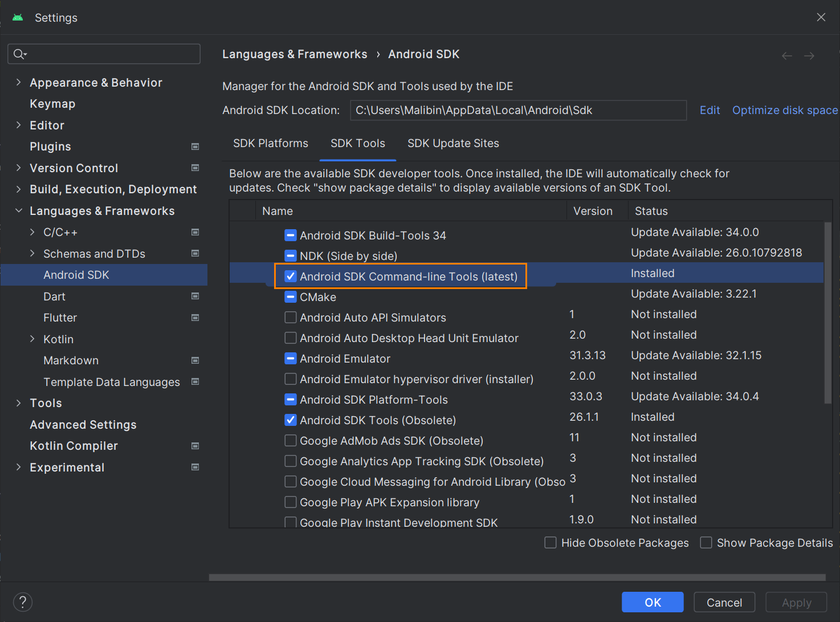The height and width of the screenshot is (622, 840).
Task: Click the project-level icon beside Flutter
Action: click(x=195, y=318)
